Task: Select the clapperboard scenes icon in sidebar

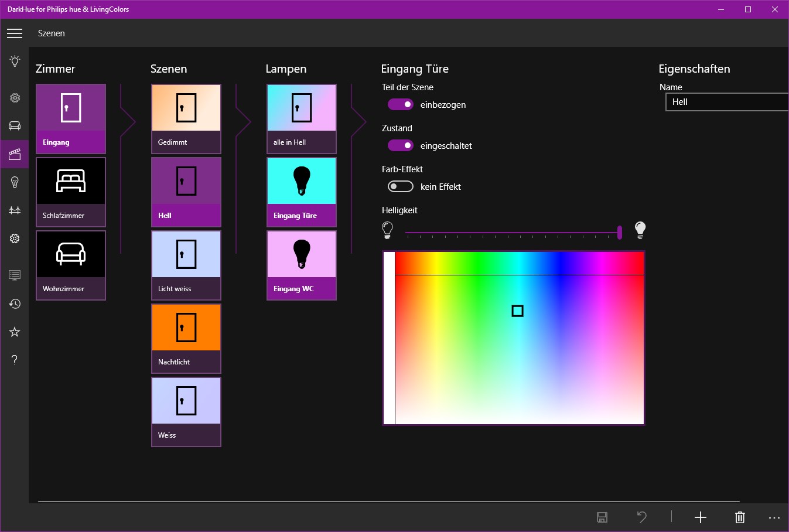Action: click(x=15, y=154)
